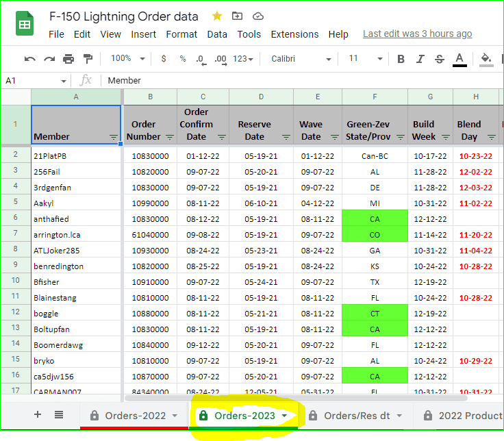Open the Extensions menu
The image size is (504, 441).
(294, 34)
